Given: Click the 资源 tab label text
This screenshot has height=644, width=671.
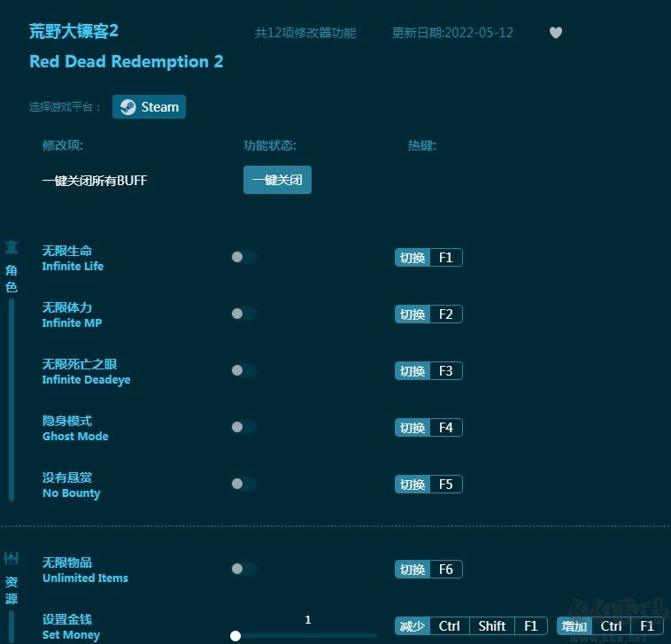Looking at the screenshot, I should (12, 590).
